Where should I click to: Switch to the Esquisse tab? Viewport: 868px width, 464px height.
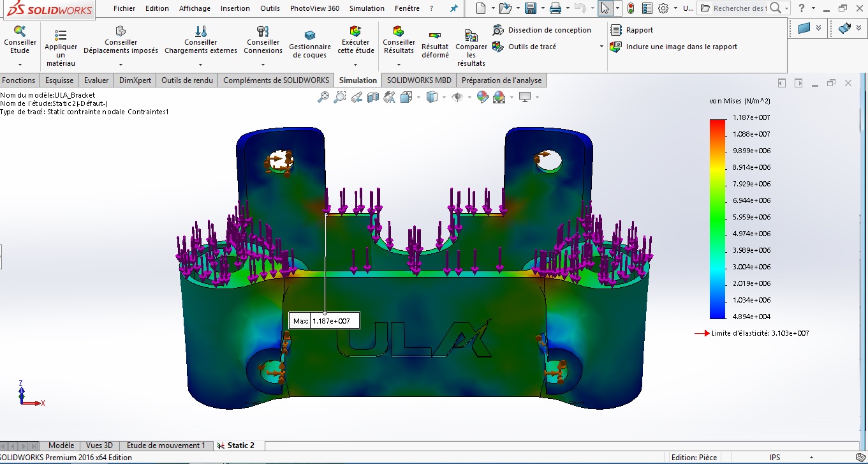point(59,80)
